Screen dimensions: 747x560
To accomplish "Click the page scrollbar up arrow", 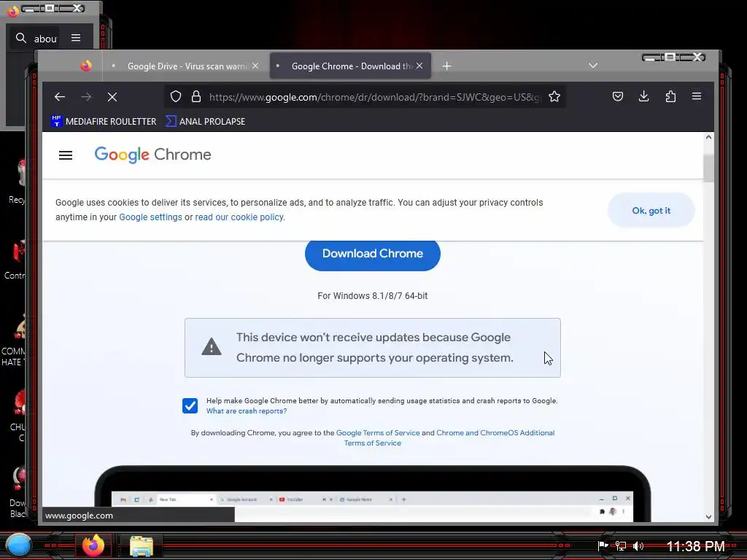I will [x=708, y=137].
